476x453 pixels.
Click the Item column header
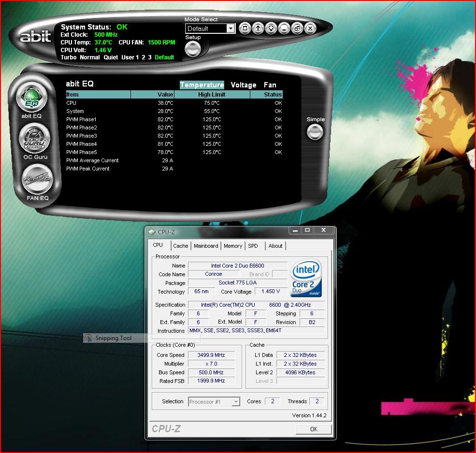pos(99,94)
